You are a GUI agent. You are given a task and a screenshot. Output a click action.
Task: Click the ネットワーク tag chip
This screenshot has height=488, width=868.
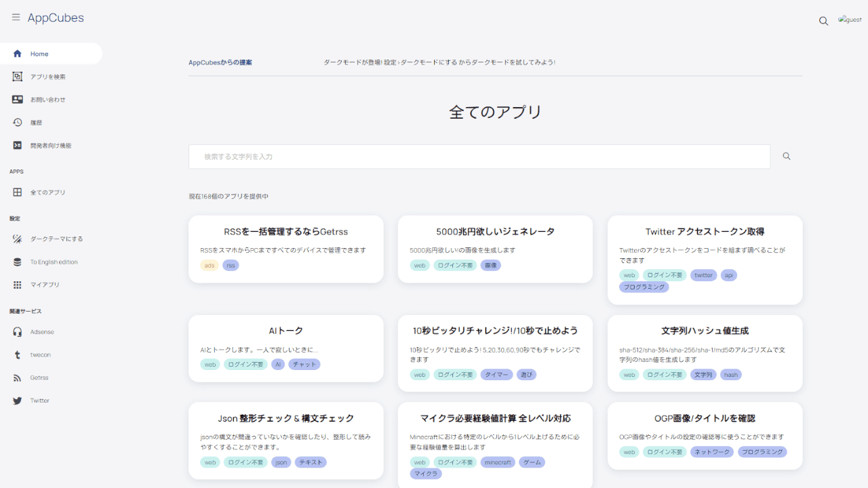(x=712, y=452)
